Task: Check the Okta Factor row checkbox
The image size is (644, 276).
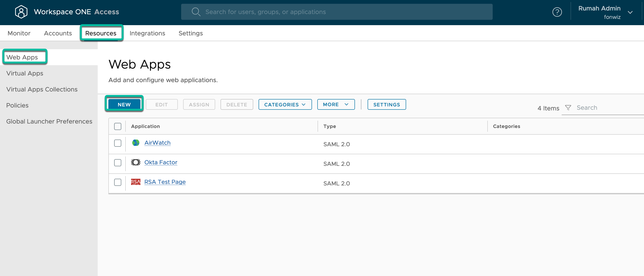Action: [117, 163]
